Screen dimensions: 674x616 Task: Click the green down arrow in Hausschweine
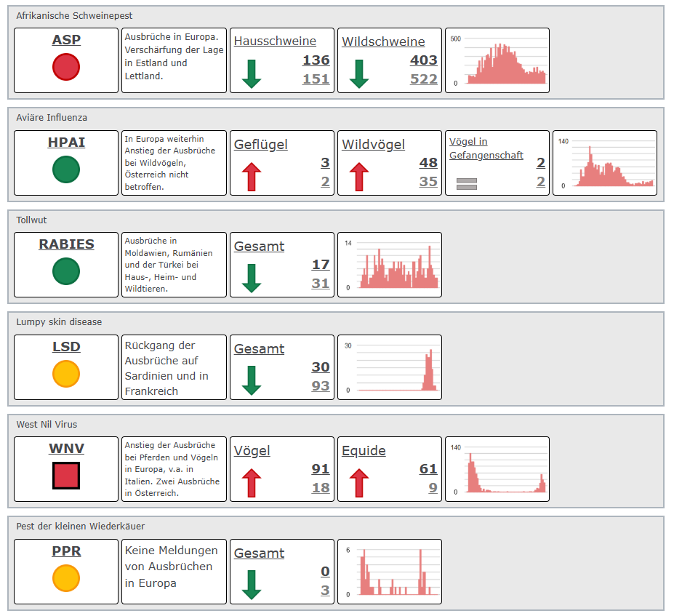click(x=251, y=74)
